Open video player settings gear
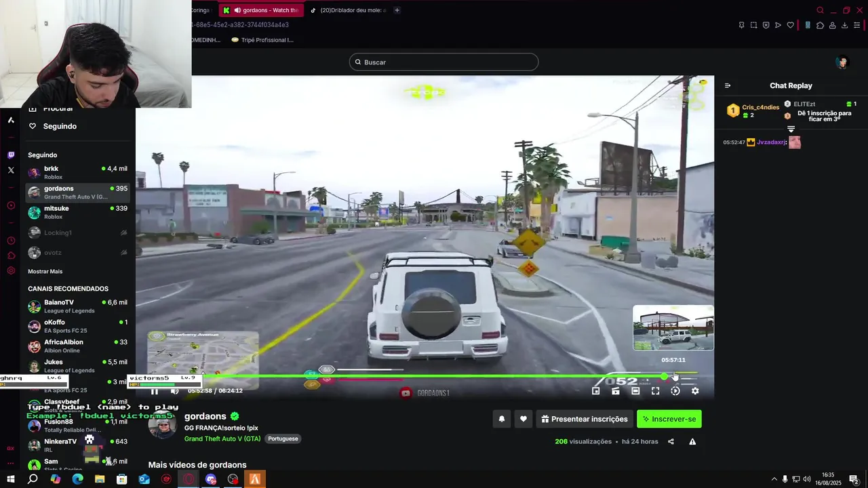The width and height of the screenshot is (868, 488). [695, 391]
